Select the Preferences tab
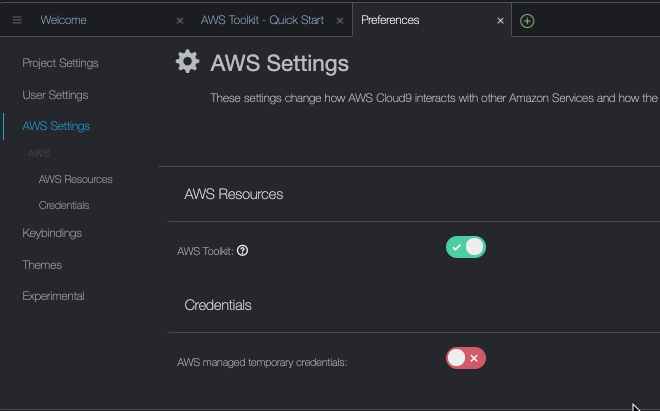 click(x=390, y=20)
